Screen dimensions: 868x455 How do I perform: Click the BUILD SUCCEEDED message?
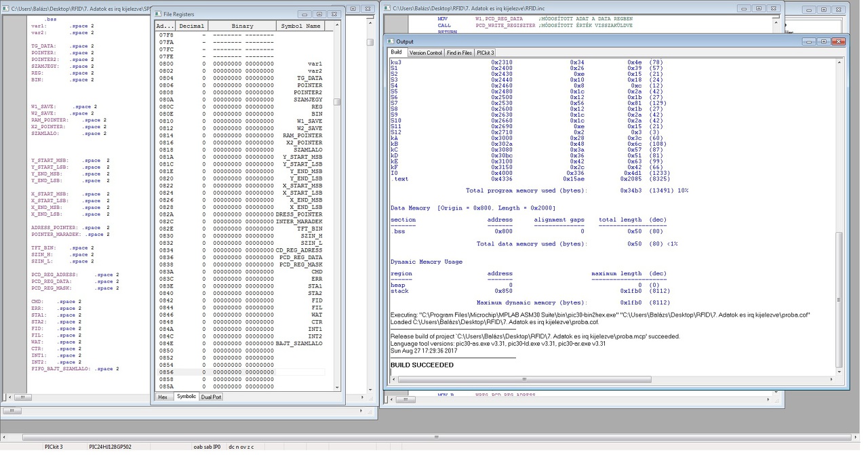pyautogui.click(x=422, y=365)
